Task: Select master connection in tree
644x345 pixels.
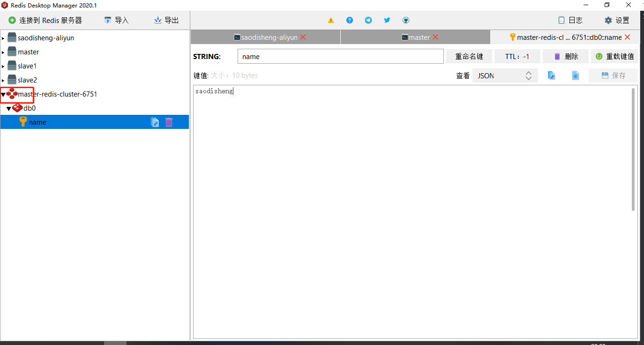Action: [29, 52]
